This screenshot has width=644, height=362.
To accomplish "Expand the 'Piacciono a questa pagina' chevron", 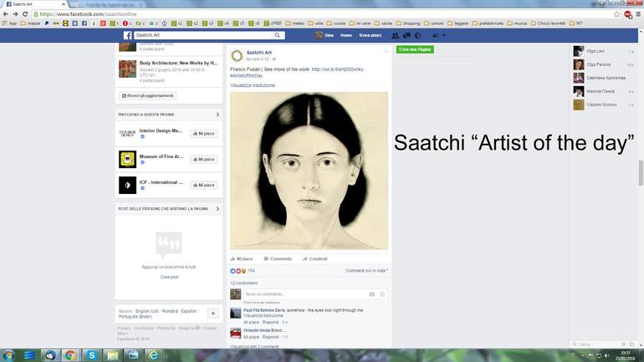I will 217,115.
